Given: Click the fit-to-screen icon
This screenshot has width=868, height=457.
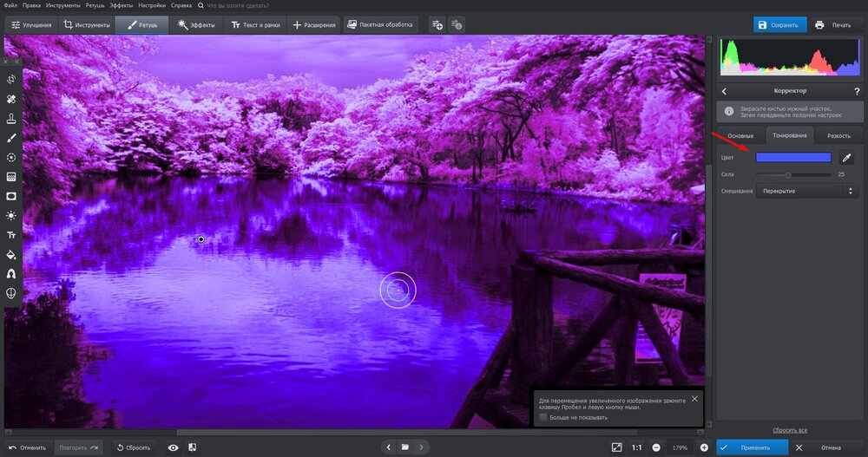Looking at the screenshot, I should click(x=616, y=447).
